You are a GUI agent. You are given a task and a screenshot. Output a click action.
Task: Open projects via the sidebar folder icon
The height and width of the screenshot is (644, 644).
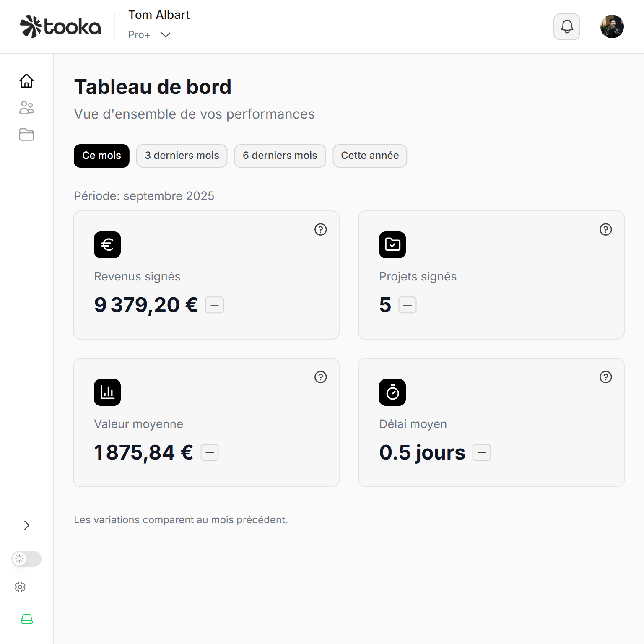(x=26, y=135)
